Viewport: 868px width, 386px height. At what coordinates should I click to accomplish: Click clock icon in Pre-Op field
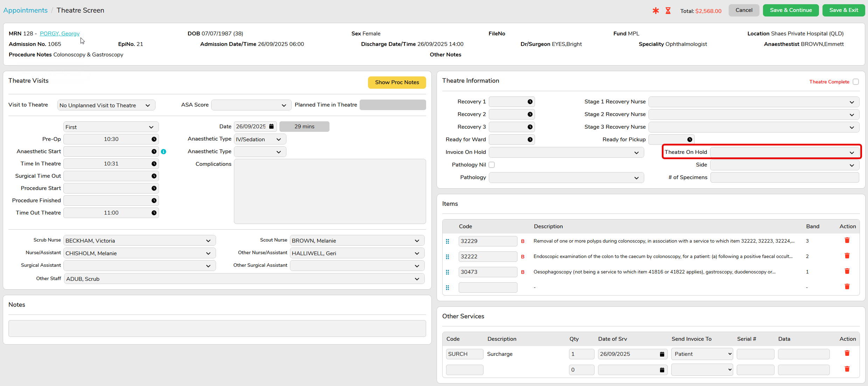(154, 139)
